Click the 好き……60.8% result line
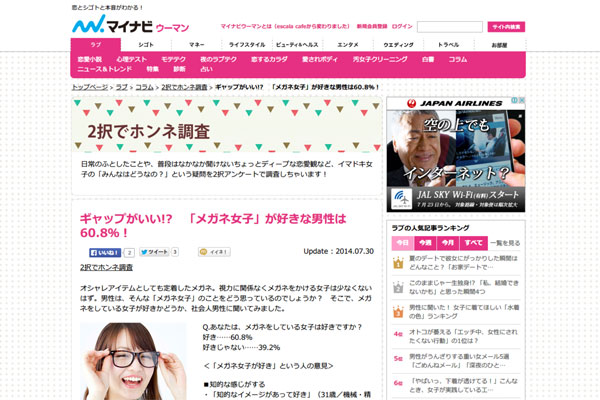This screenshot has width=600, height=400. point(227,337)
